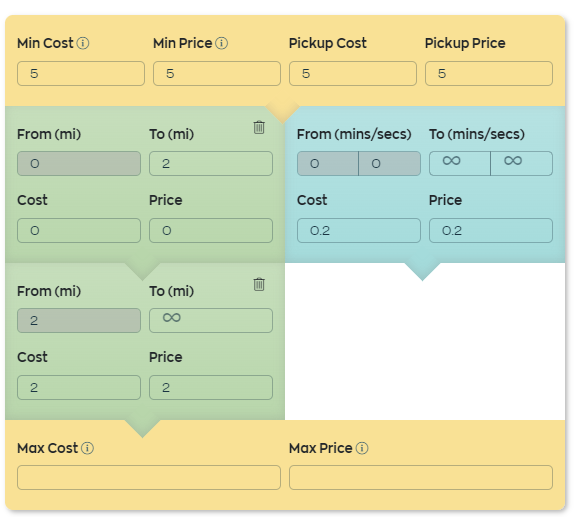Edit the time band Price field showing 0.2
Image resolution: width=575 pixels, height=517 pixels.
[x=491, y=231]
